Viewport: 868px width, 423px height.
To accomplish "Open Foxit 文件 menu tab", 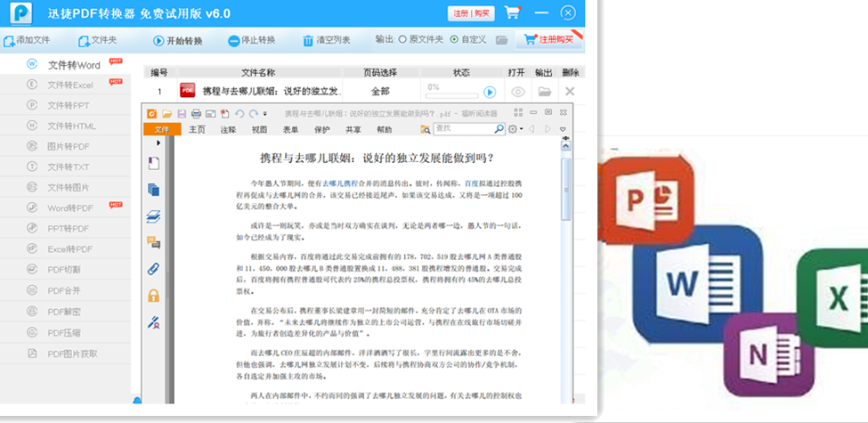I will coord(162,129).
